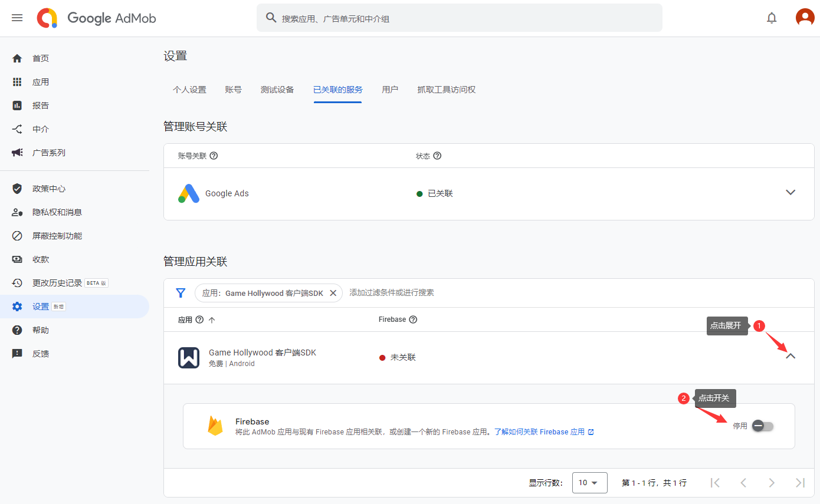Image resolution: width=820 pixels, height=504 pixels.
Task: Click help icon next to 账号关联
Action: [214, 156]
